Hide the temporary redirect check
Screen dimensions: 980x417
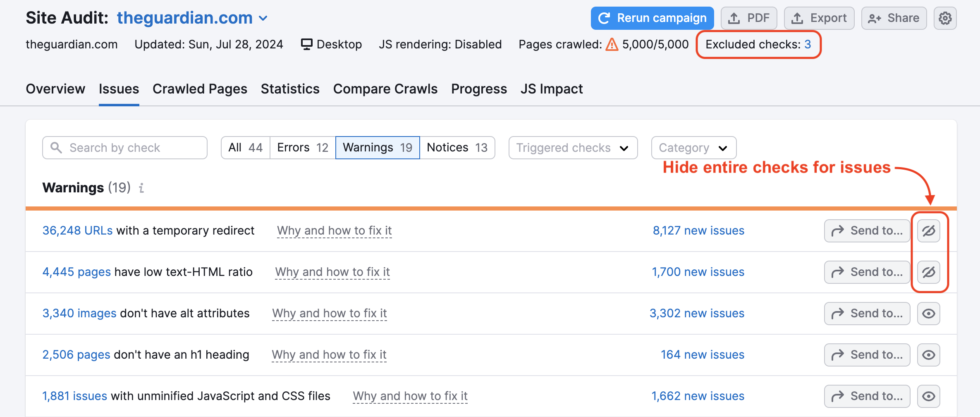(x=928, y=230)
